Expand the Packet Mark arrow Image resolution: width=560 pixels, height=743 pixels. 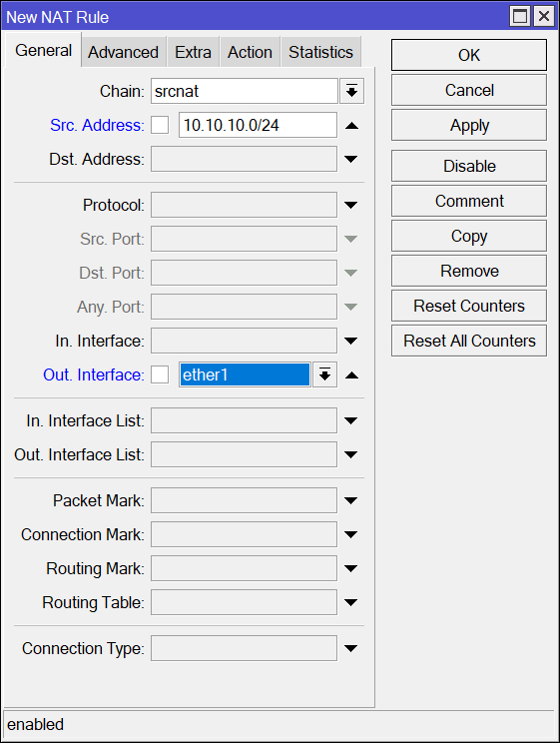[x=351, y=500]
